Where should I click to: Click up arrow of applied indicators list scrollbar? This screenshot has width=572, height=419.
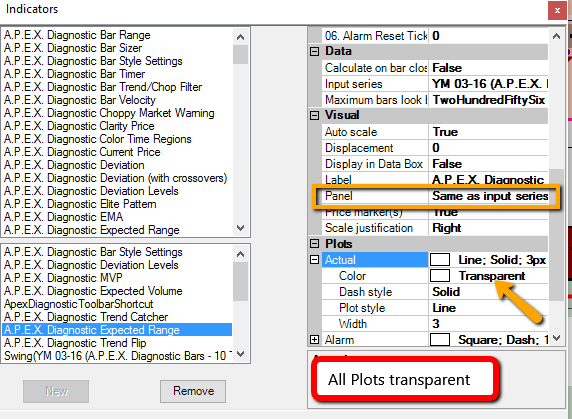click(240, 254)
